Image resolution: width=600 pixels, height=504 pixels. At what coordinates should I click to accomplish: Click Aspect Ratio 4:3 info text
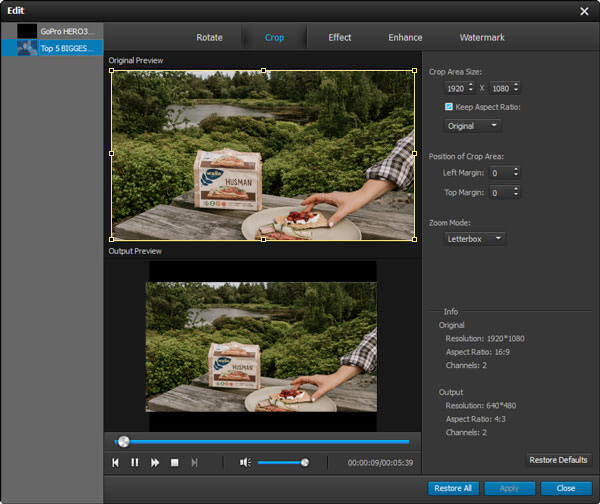click(476, 419)
